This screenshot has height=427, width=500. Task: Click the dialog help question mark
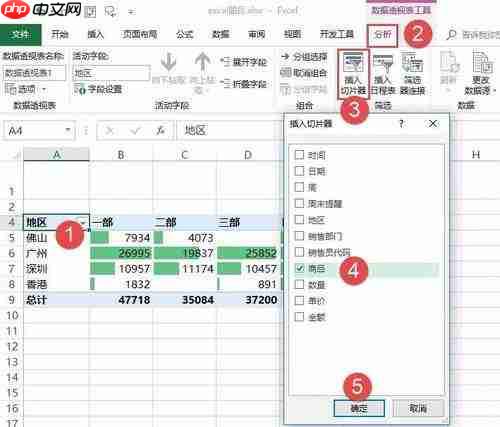401,124
